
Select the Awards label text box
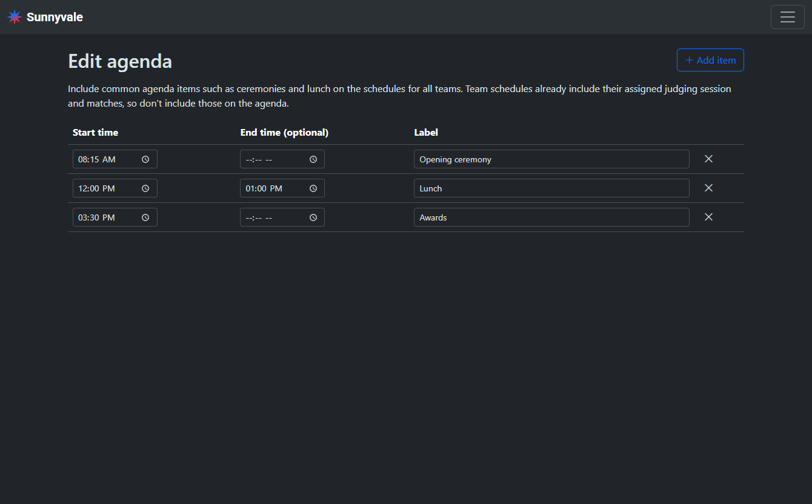pyautogui.click(x=551, y=217)
